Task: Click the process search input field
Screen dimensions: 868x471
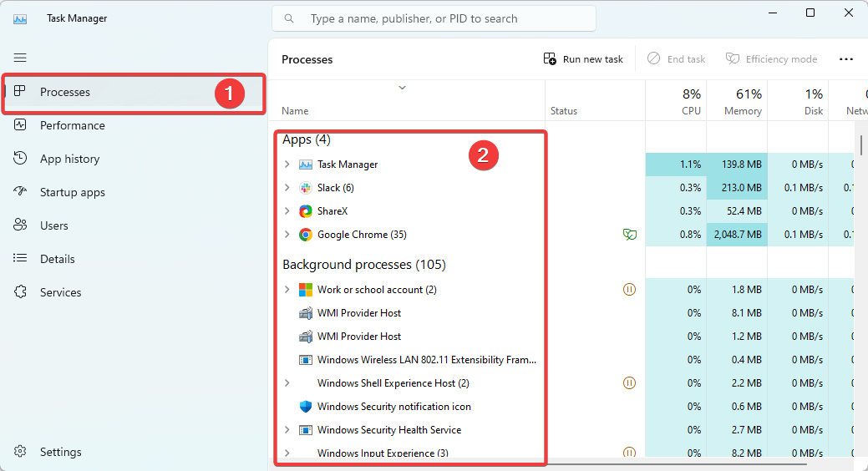Action: point(434,19)
